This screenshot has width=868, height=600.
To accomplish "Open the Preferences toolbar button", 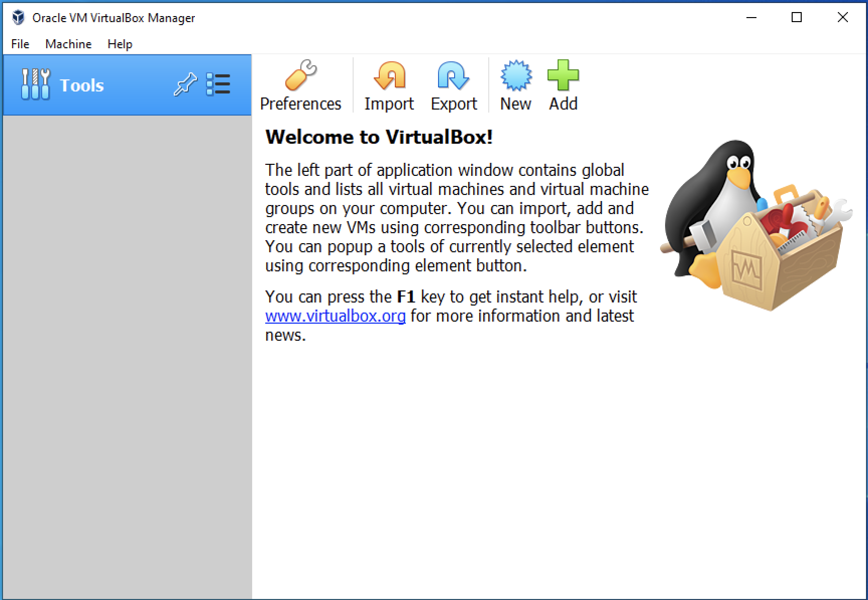I will [300, 85].
